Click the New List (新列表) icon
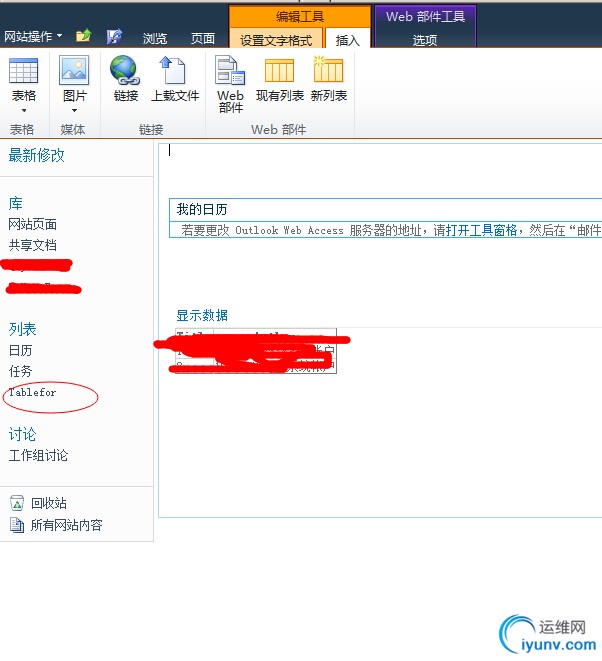602x661 pixels. pos(328,69)
